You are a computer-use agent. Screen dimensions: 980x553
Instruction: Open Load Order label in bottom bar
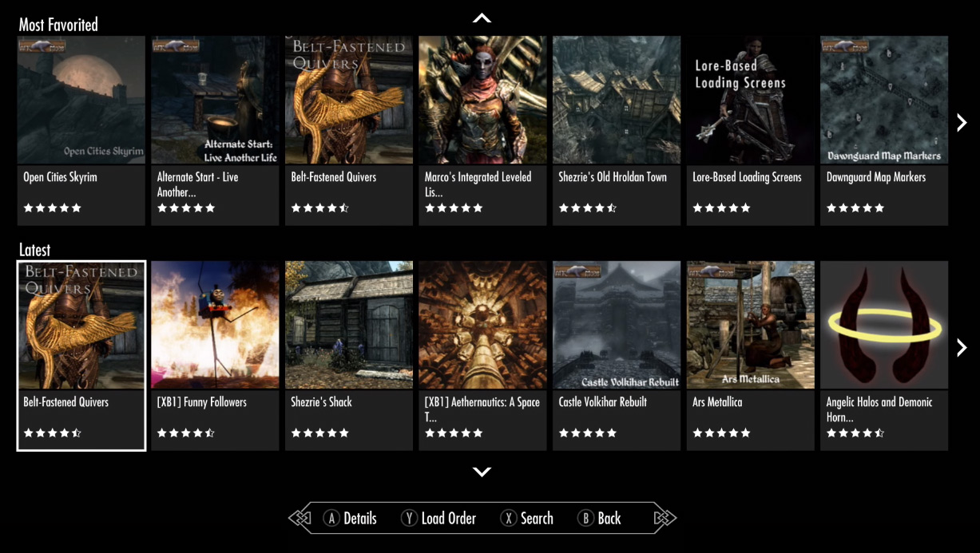point(449,518)
